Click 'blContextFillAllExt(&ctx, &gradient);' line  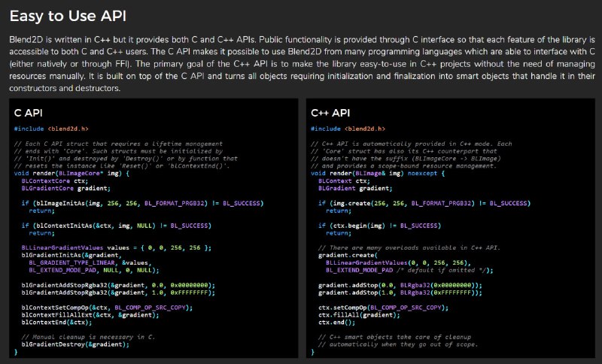[x=90, y=315]
